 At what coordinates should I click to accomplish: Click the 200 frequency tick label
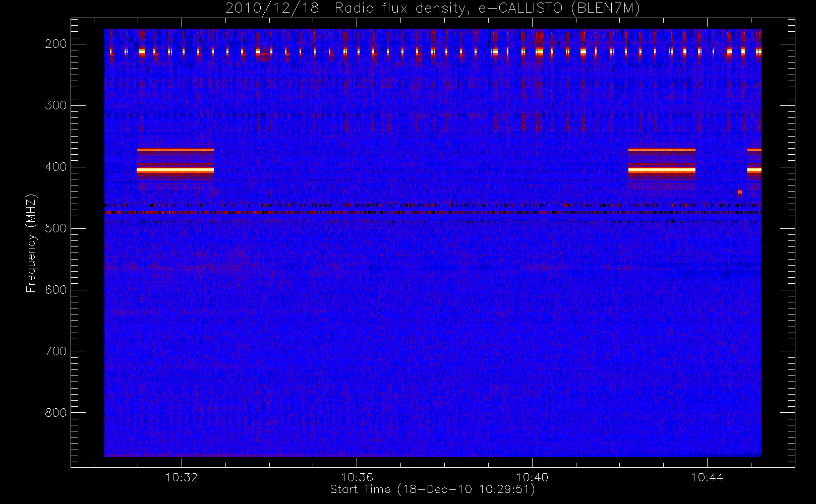[x=56, y=44]
